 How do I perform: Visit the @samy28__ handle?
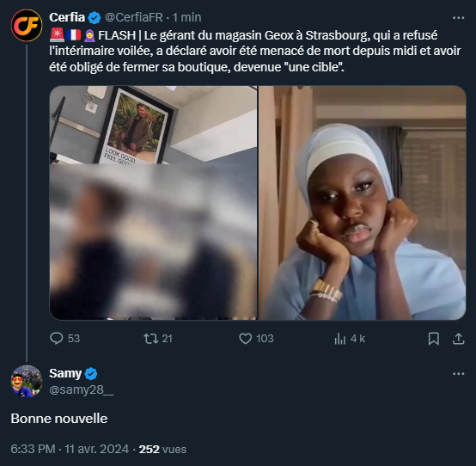coord(82,389)
